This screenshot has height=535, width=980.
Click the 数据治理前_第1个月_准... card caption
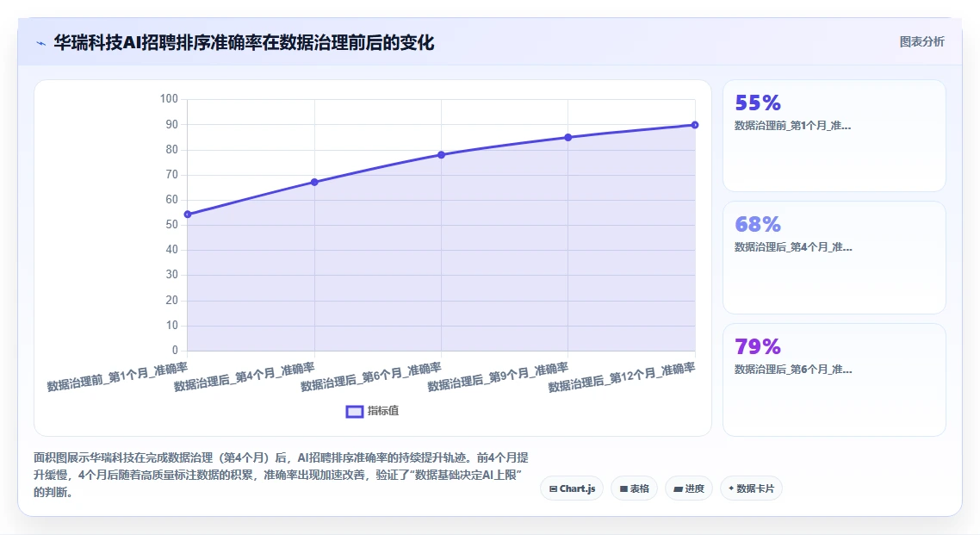click(x=792, y=126)
